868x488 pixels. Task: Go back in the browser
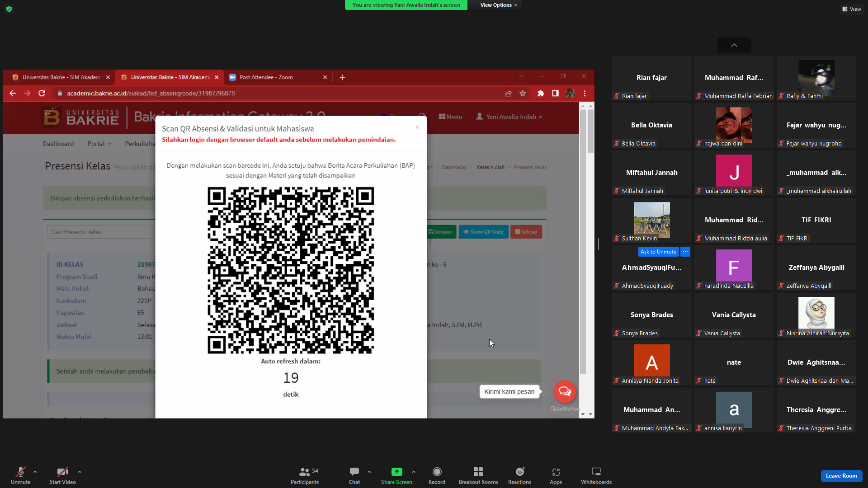pos(13,93)
